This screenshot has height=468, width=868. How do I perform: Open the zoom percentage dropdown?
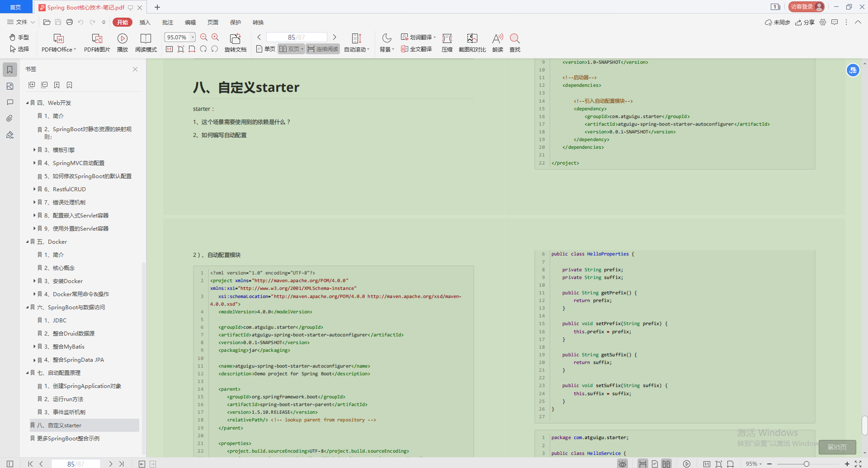tap(193, 37)
